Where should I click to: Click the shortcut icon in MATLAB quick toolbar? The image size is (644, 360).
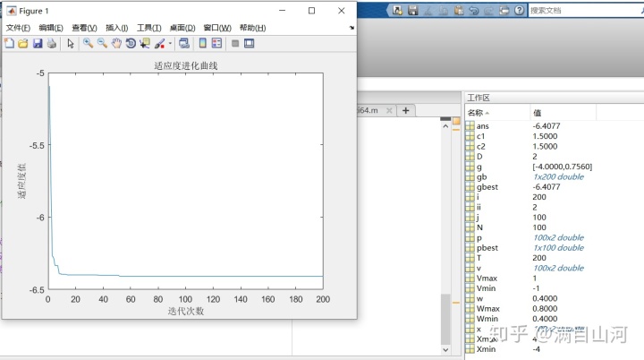pyautogui.click(x=397, y=10)
